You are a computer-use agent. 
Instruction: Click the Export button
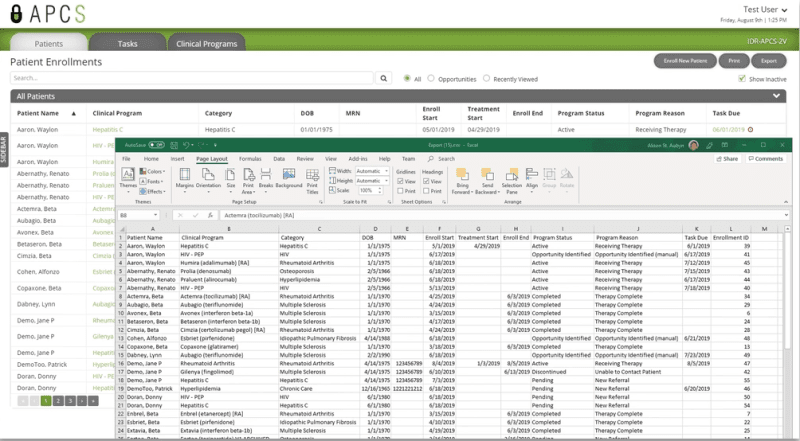(769, 61)
